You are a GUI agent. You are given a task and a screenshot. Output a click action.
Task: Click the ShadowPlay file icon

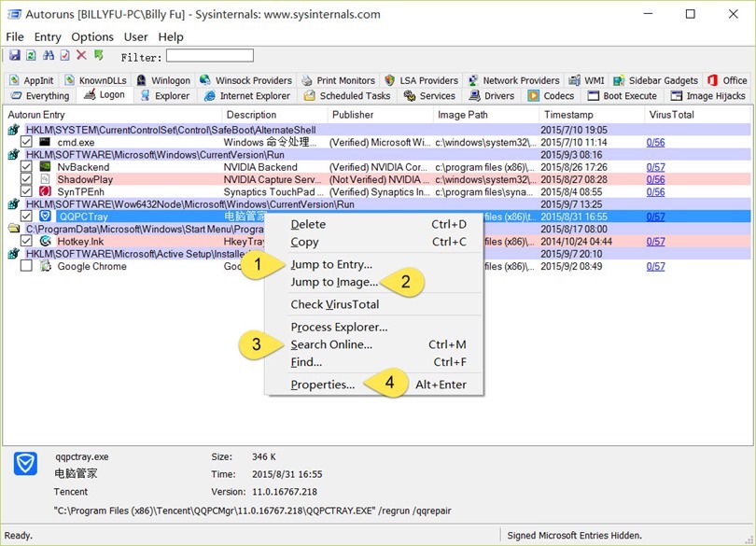(45, 179)
